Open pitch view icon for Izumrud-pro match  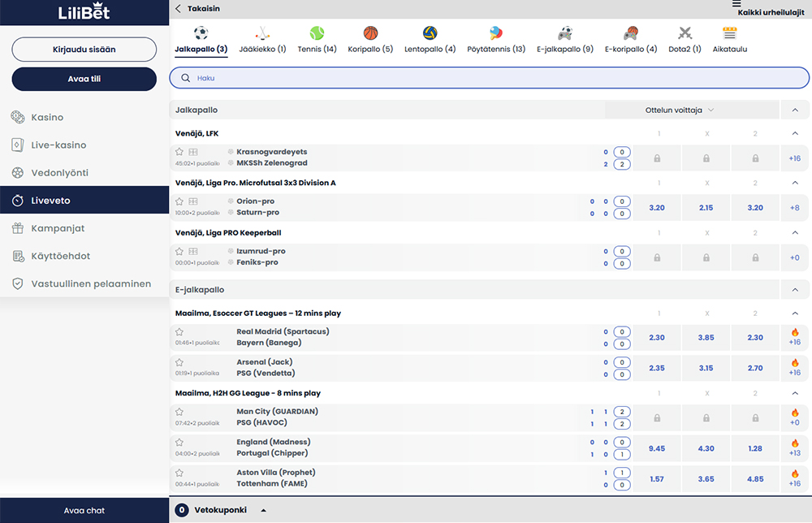click(x=193, y=251)
